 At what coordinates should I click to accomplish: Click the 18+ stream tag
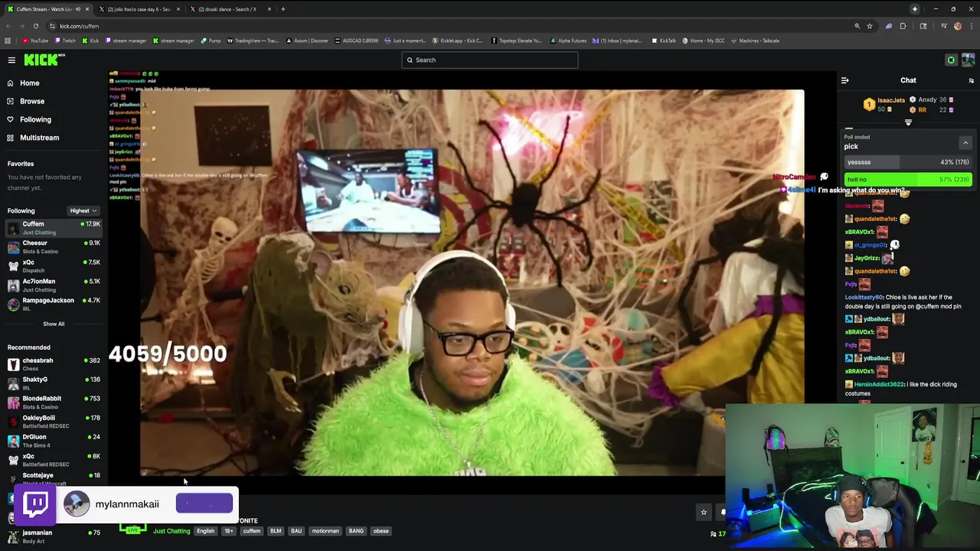coord(228,531)
